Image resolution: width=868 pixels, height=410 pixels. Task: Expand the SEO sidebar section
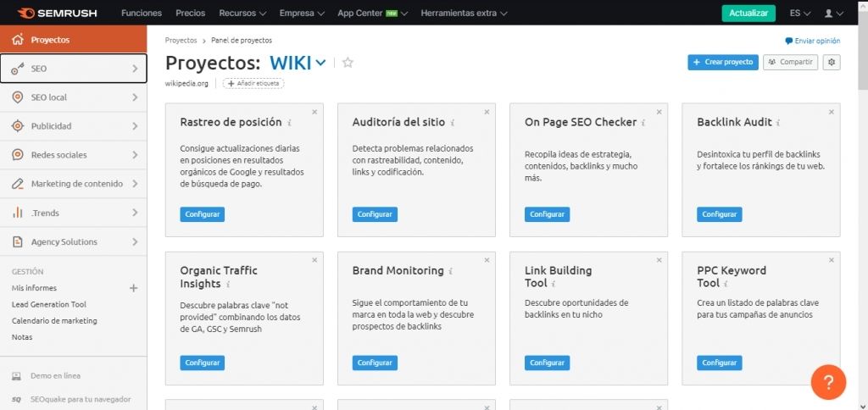click(135, 69)
